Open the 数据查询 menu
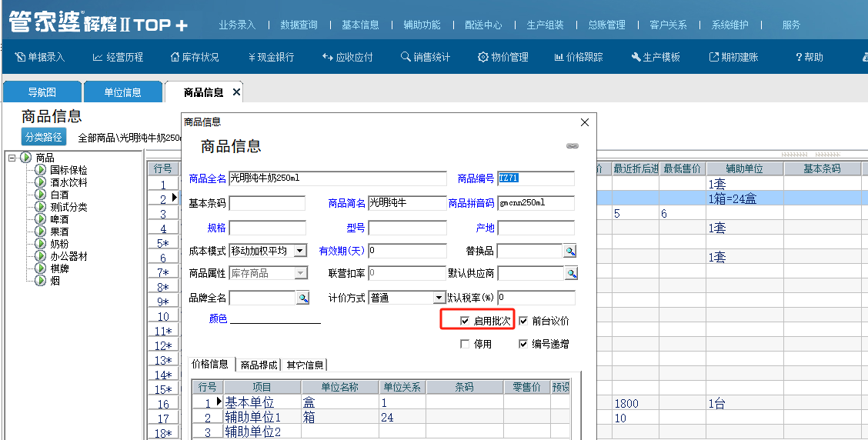 pyautogui.click(x=299, y=25)
